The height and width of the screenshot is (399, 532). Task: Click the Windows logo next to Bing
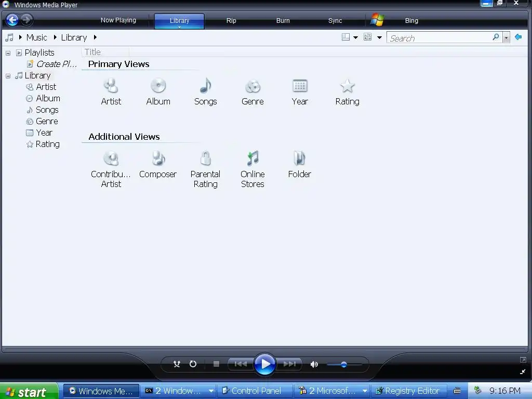pyautogui.click(x=377, y=20)
